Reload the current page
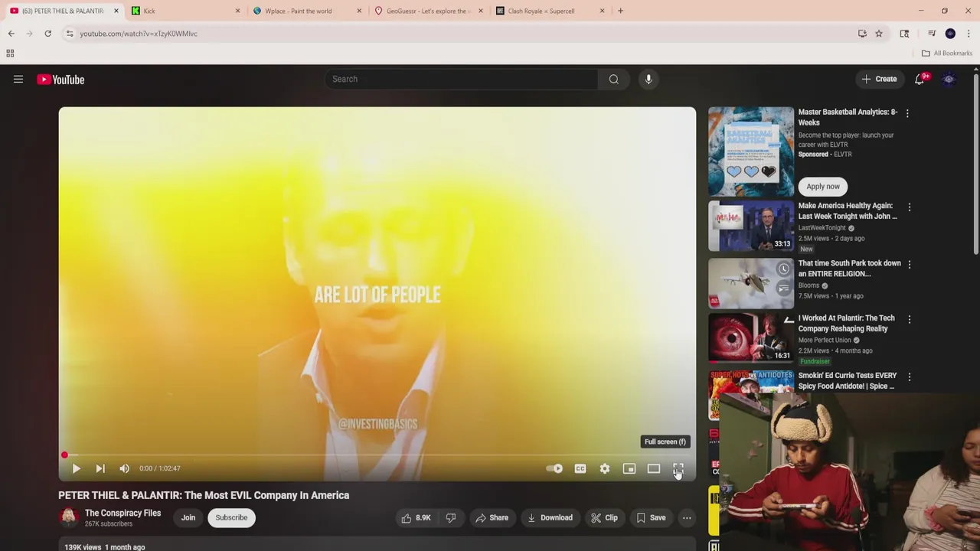The image size is (980, 551). coord(47,34)
